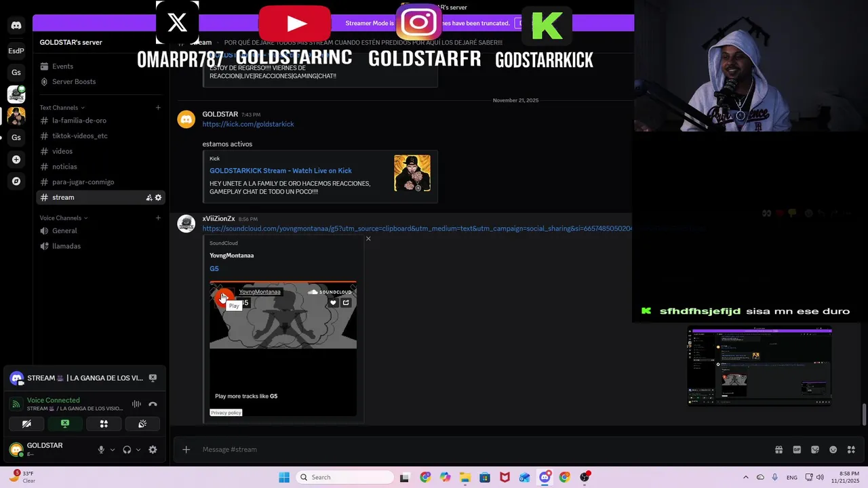Click the chat vertical scrollbar
The width and height of the screenshot is (868, 488).
(864, 415)
